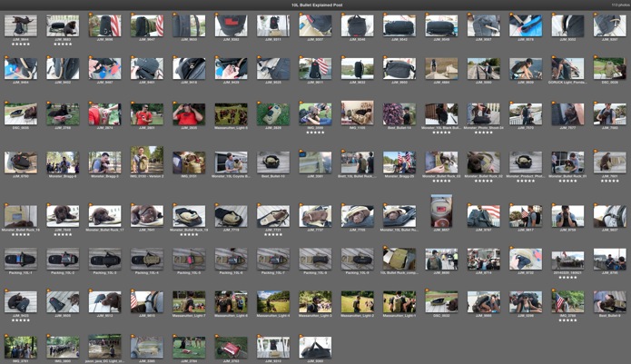Click the "10L Bullet Explained Post" title text
The height and width of the screenshot is (364, 631).
point(317,5)
